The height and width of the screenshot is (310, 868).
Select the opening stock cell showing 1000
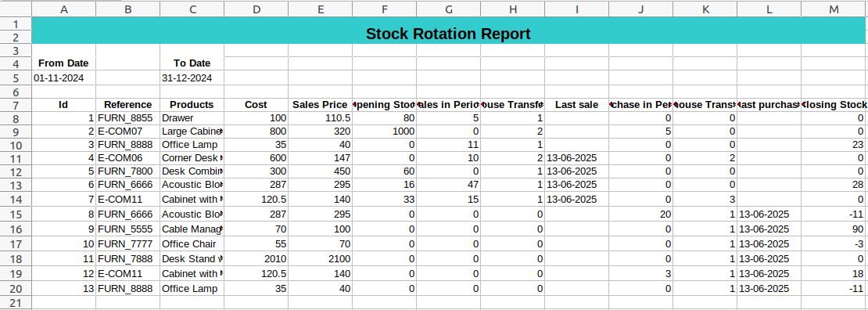click(x=384, y=132)
